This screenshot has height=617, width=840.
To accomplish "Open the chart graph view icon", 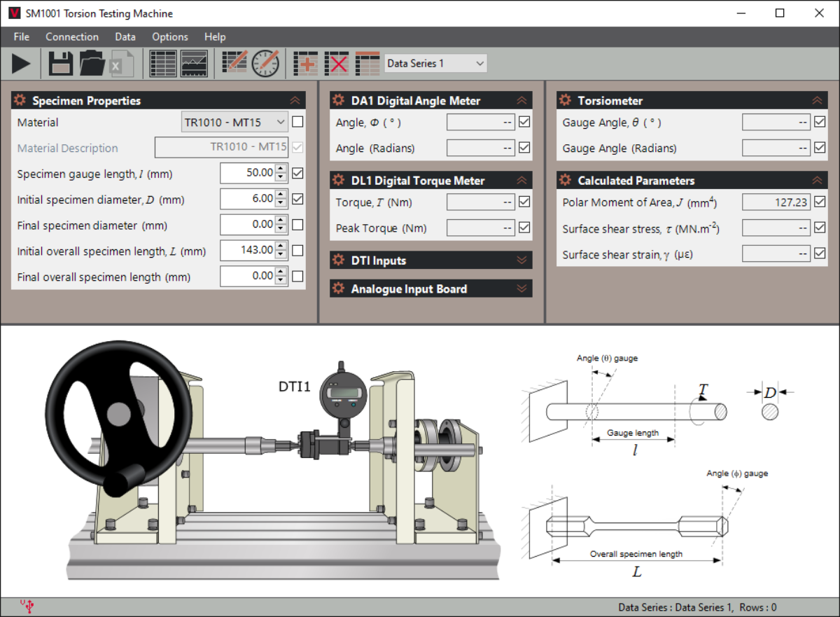I will coord(194,64).
